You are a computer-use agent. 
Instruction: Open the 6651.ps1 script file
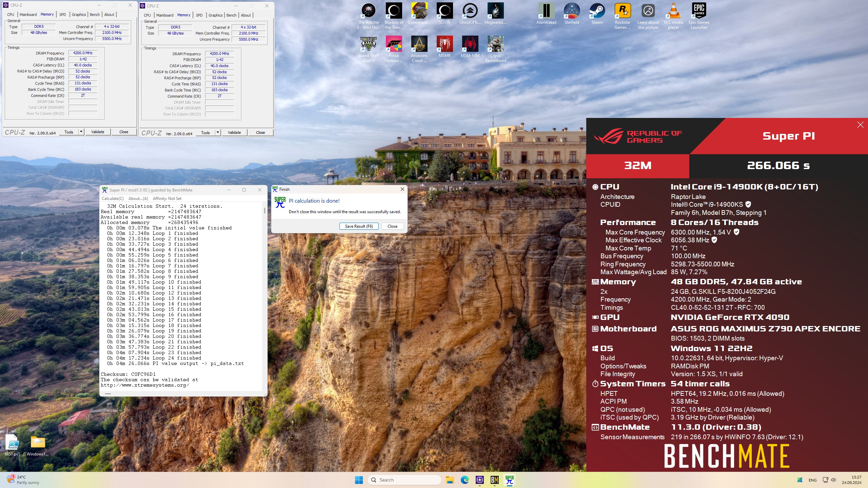12,445
